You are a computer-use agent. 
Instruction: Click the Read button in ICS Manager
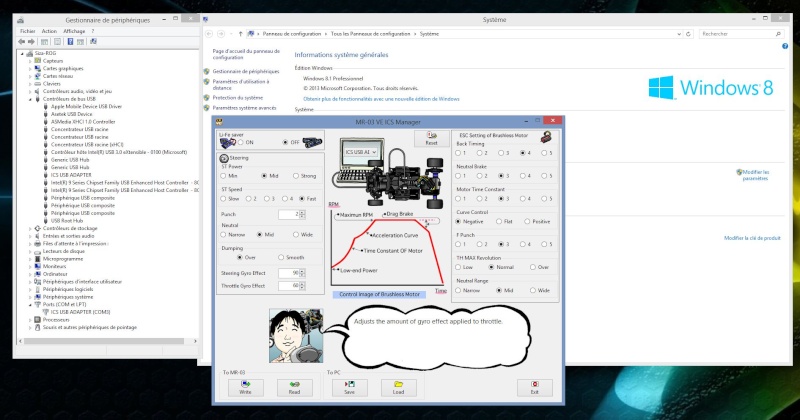[x=294, y=388]
